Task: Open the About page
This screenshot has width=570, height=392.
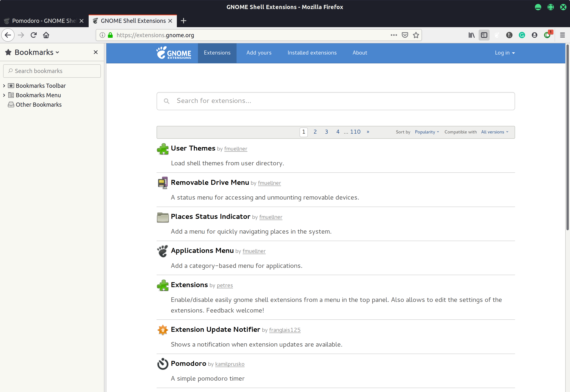Action: point(360,53)
